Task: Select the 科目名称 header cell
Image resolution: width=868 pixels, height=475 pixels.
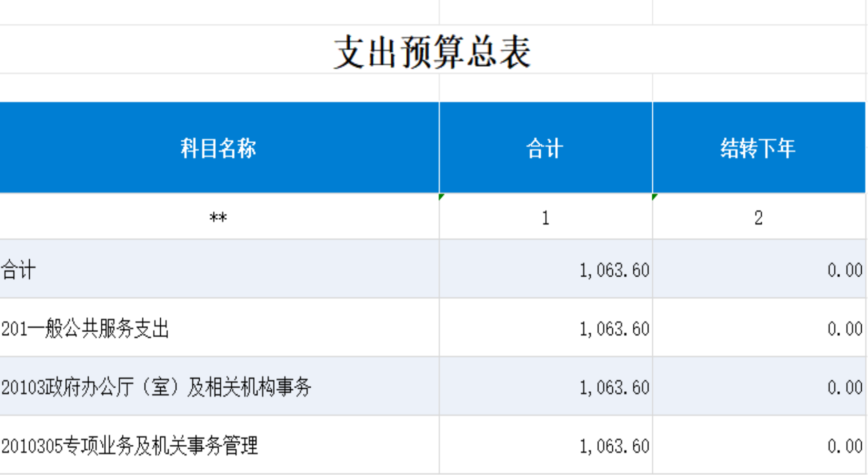Action: point(219,148)
